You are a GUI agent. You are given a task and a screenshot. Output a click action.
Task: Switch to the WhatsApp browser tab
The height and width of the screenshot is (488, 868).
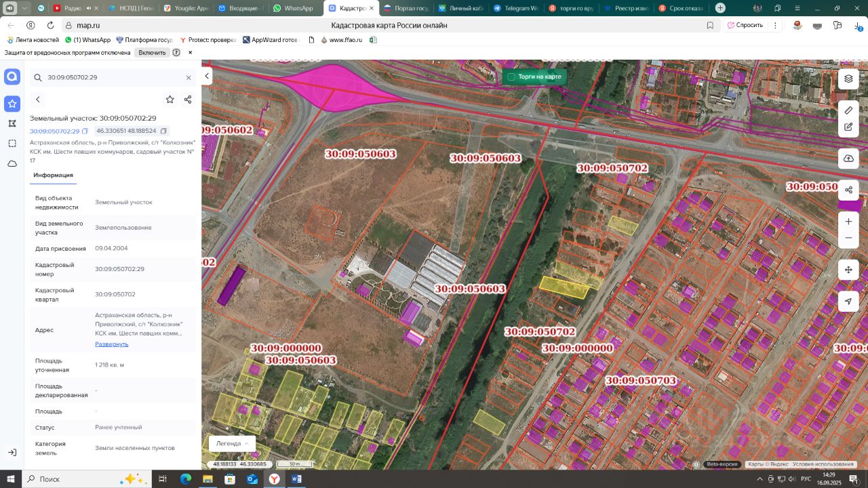coord(293,8)
